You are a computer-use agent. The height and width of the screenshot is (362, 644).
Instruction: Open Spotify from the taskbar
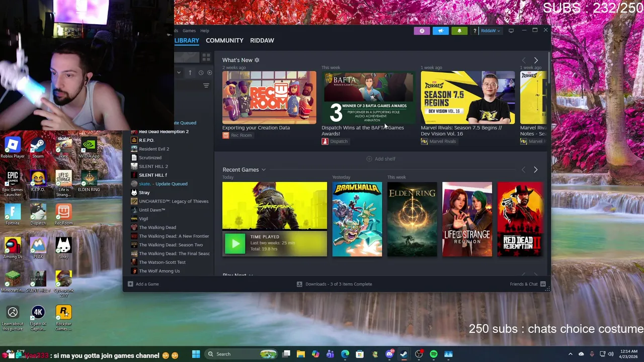(x=433, y=354)
